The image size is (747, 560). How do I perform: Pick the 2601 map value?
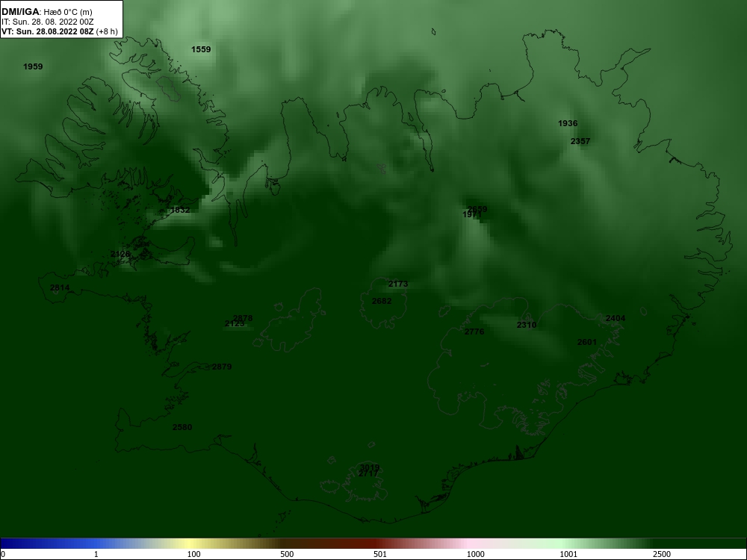coord(587,342)
